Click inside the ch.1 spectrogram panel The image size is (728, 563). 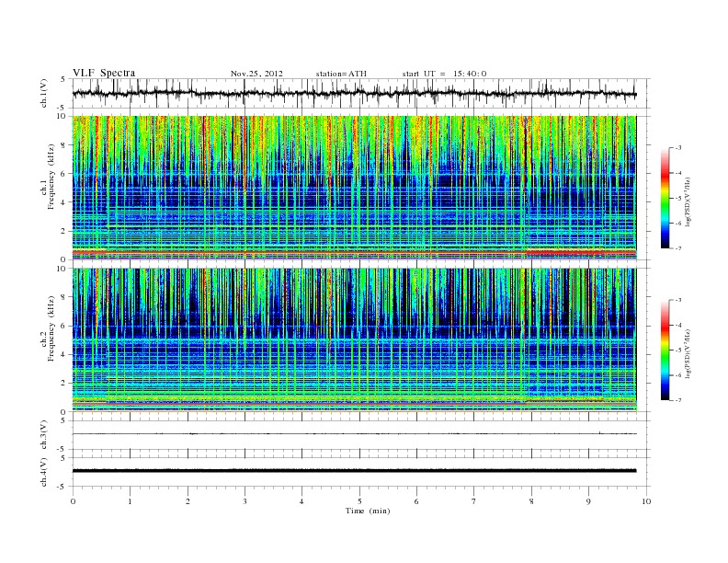(354, 188)
